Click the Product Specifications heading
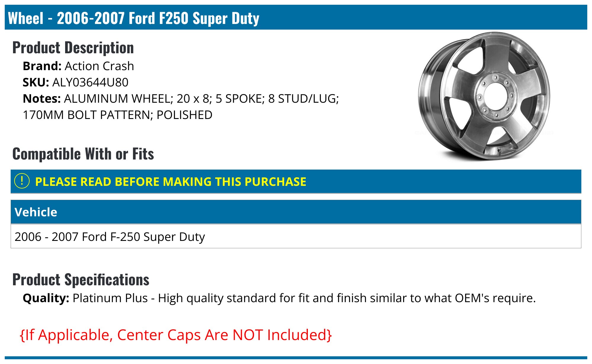 point(81,280)
